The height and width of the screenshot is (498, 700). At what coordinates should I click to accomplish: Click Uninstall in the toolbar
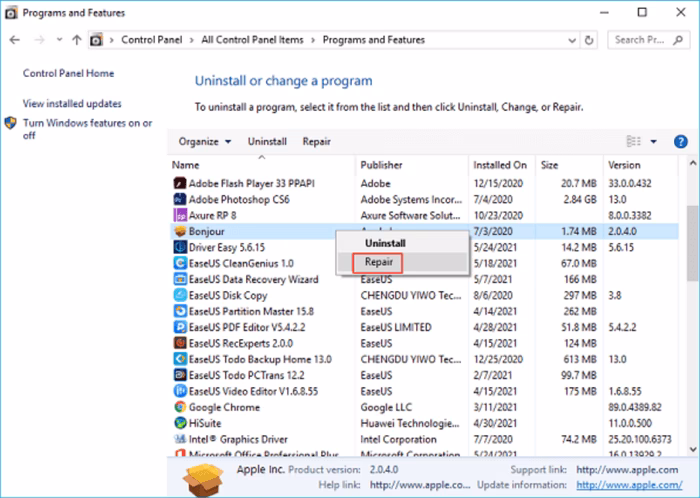click(267, 141)
